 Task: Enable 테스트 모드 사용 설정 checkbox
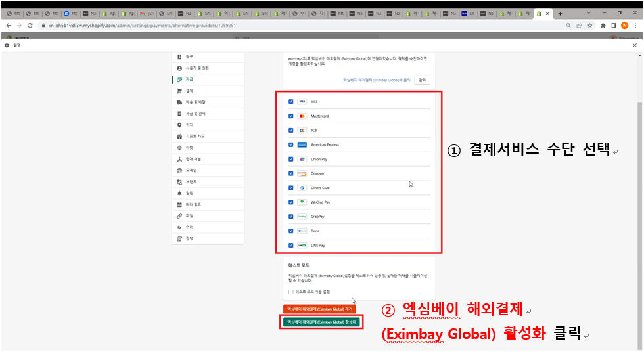(290, 292)
